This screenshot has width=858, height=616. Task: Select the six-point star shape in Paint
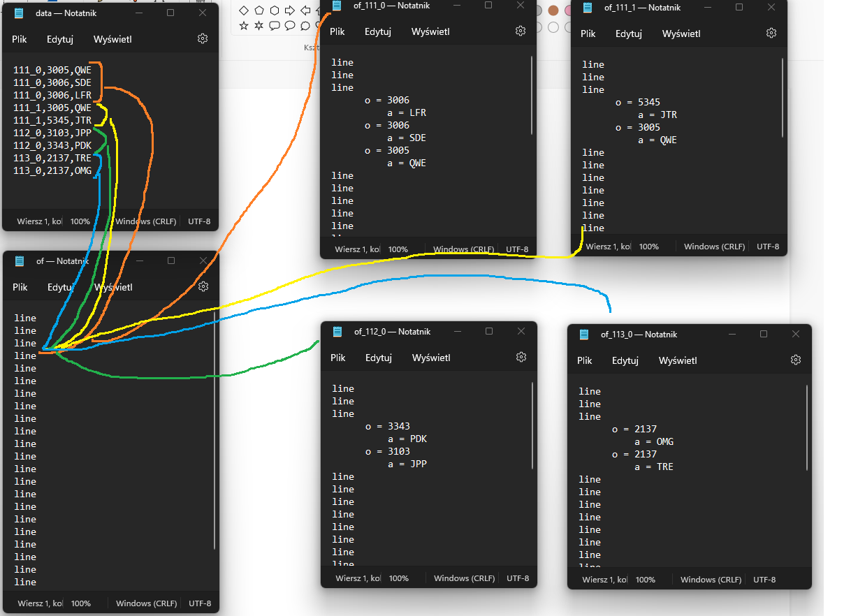(x=259, y=26)
